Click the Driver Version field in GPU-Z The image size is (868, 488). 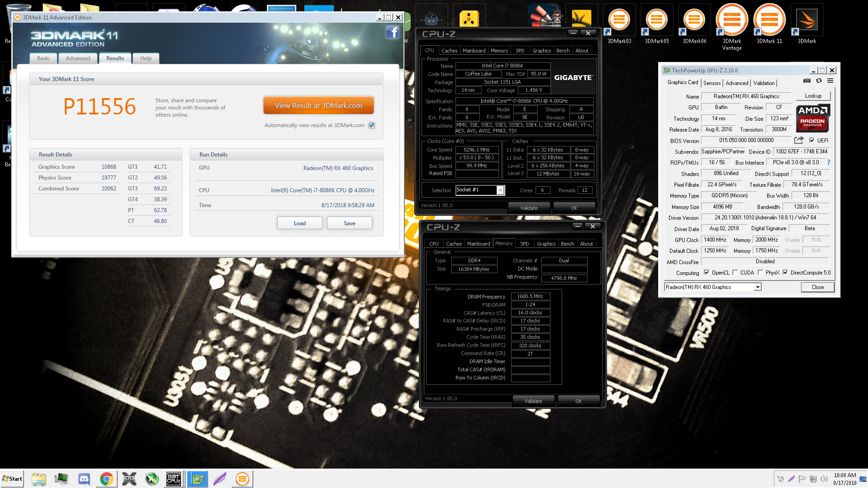pyautogui.click(x=765, y=218)
